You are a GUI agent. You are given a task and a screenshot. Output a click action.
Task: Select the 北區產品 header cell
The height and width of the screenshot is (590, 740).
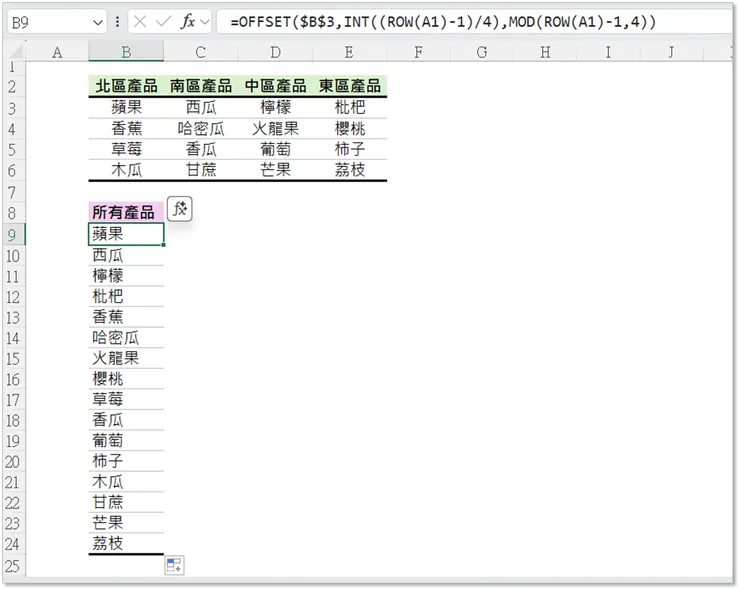point(126,86)
